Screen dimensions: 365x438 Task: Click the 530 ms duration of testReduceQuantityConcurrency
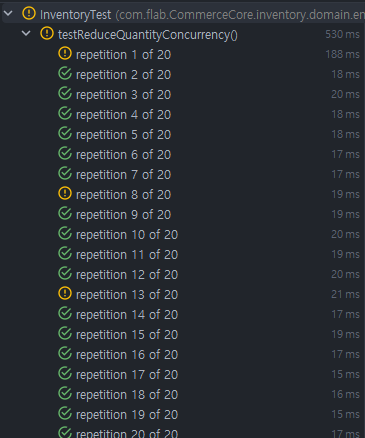342,34
